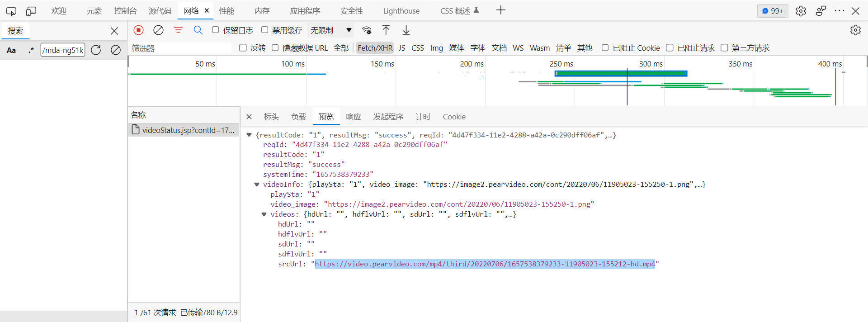Refresh the search results
868x322 pixels.
96,50
